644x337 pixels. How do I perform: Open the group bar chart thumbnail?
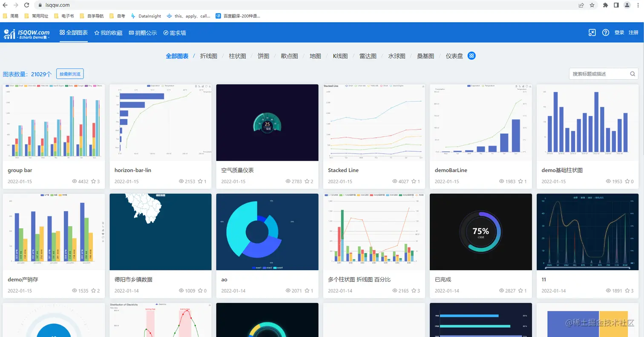click(x=54, y=123)
